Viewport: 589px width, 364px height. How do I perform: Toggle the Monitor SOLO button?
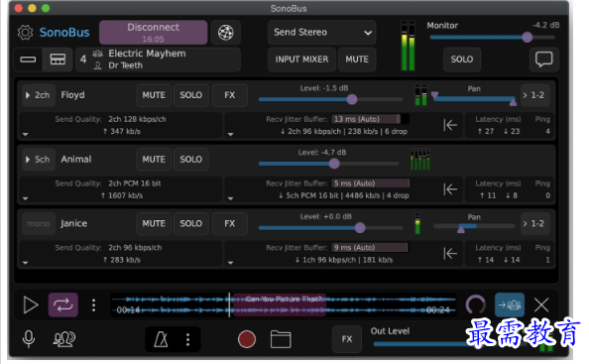462,60
